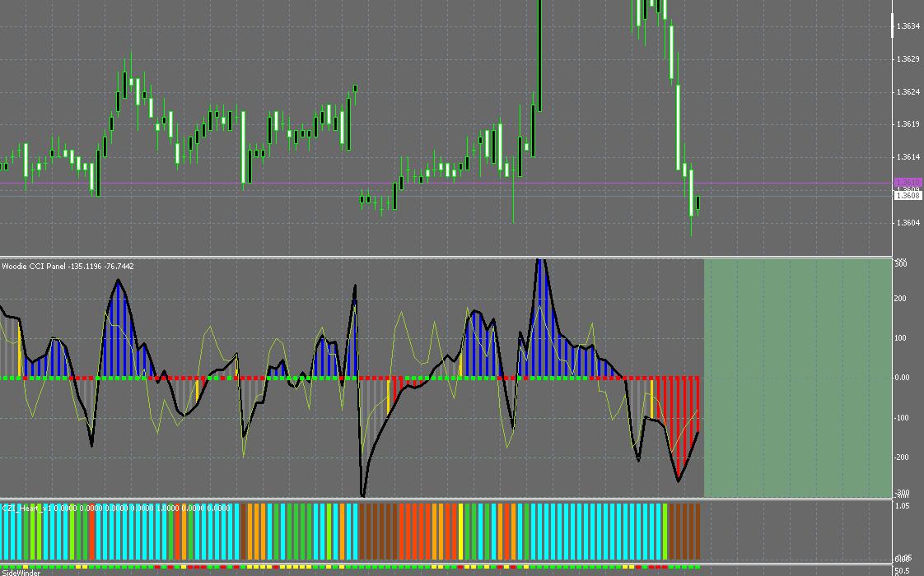Click the 100 level on CCI scale
Image resolution: width=924 pixels, height=576 pixels.
pyautogui.click(x=900, y=338)
